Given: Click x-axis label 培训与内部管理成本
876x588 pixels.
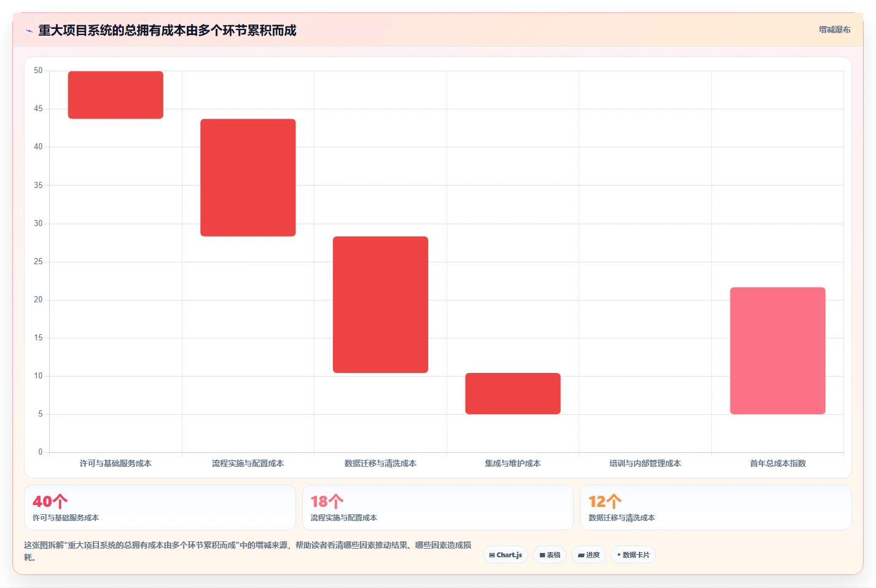Looking at the screenshot, I should (x=645, y=463).
